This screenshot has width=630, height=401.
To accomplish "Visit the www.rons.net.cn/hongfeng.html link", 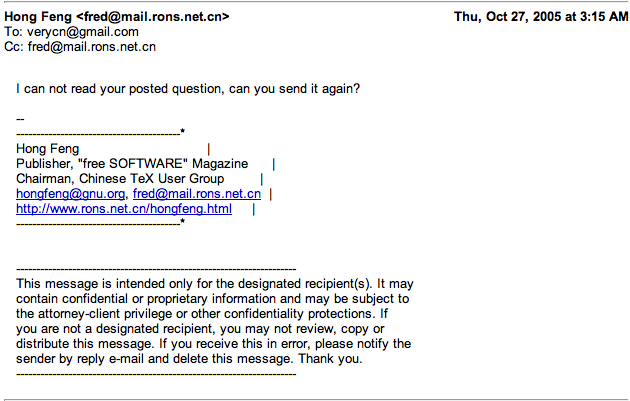I will [124, 209].
